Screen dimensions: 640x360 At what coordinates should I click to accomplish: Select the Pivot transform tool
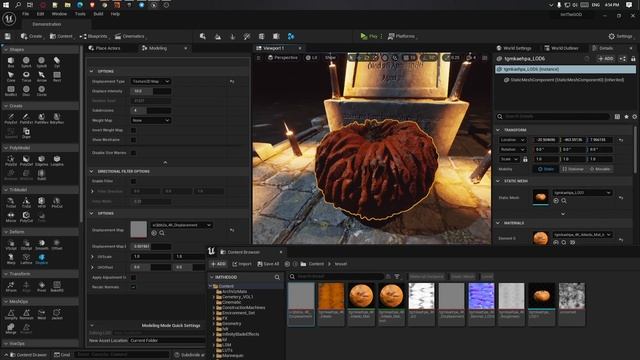click(41, 287)
